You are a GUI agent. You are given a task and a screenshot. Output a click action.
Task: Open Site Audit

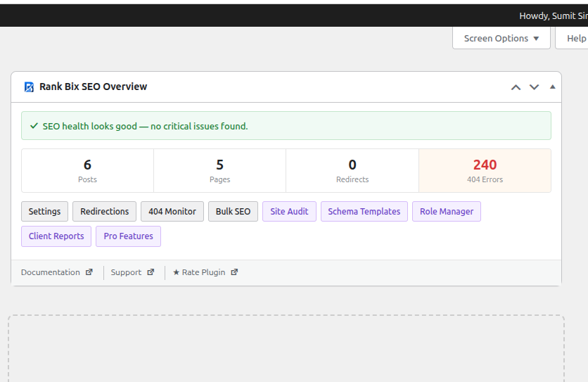click(289, 211)
